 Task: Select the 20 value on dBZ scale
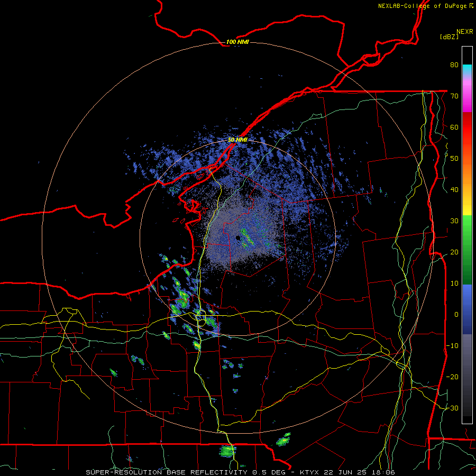454,252
